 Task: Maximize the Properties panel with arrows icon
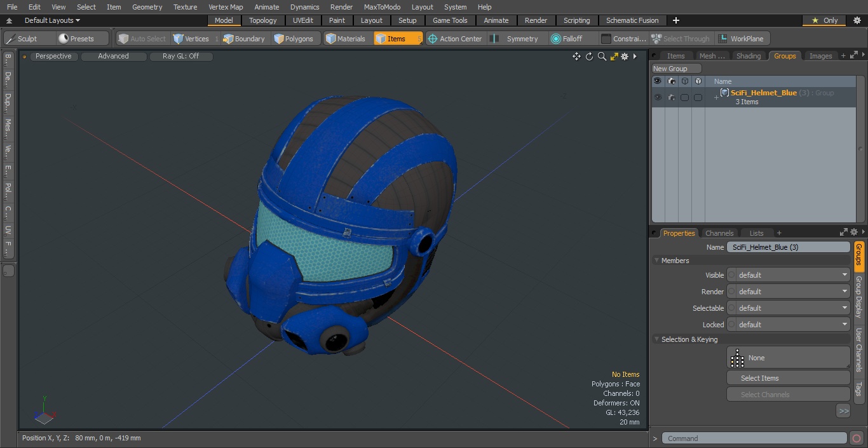pos(844,233)
